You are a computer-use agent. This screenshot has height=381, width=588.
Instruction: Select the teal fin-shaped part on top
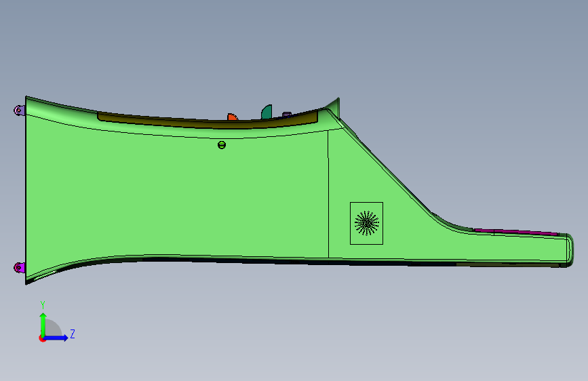[x=267, y=112]
